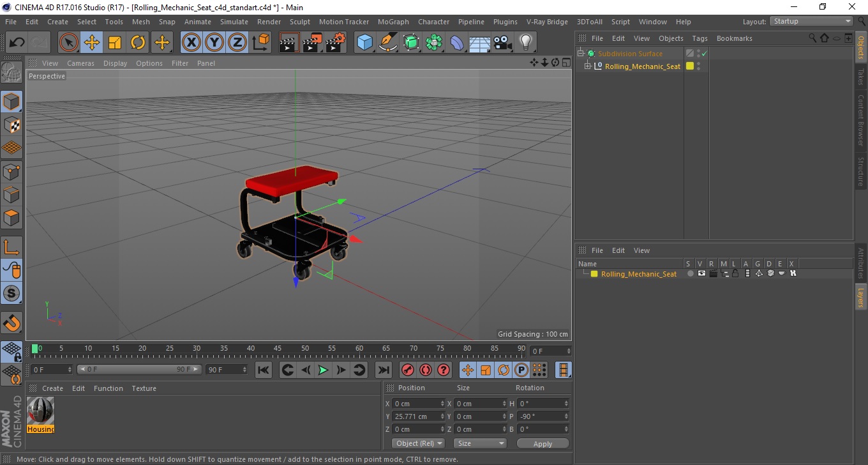
Task: Open the V-Ray Bridge menu
Action: tap(547, 22)
